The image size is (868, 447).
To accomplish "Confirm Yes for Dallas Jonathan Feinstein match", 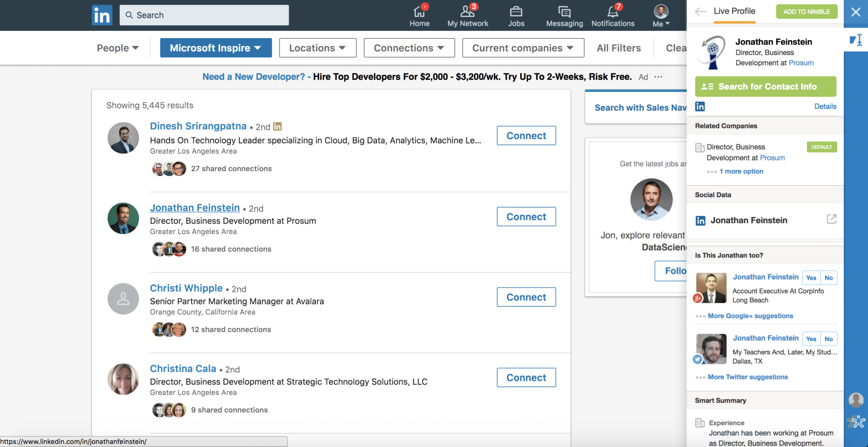I will (811, 339).
